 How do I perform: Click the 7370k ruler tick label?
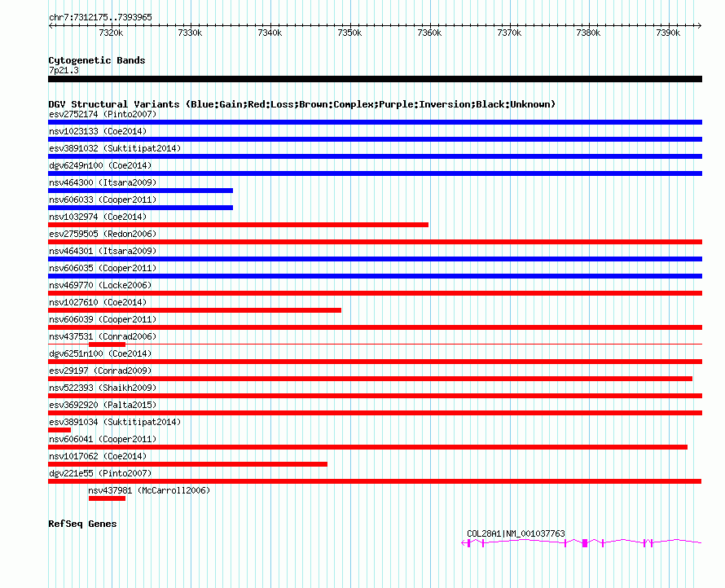(509, 33)
